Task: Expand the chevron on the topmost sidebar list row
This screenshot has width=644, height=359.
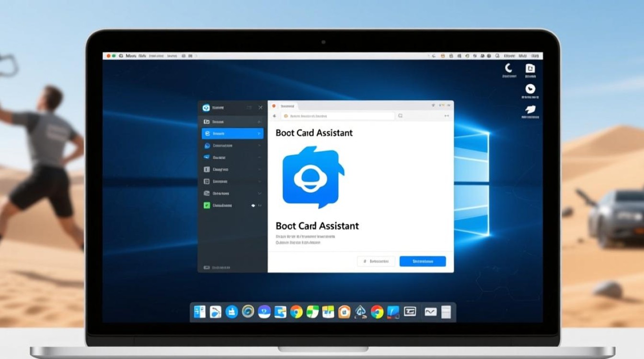Action: click(x=259, y=122)
